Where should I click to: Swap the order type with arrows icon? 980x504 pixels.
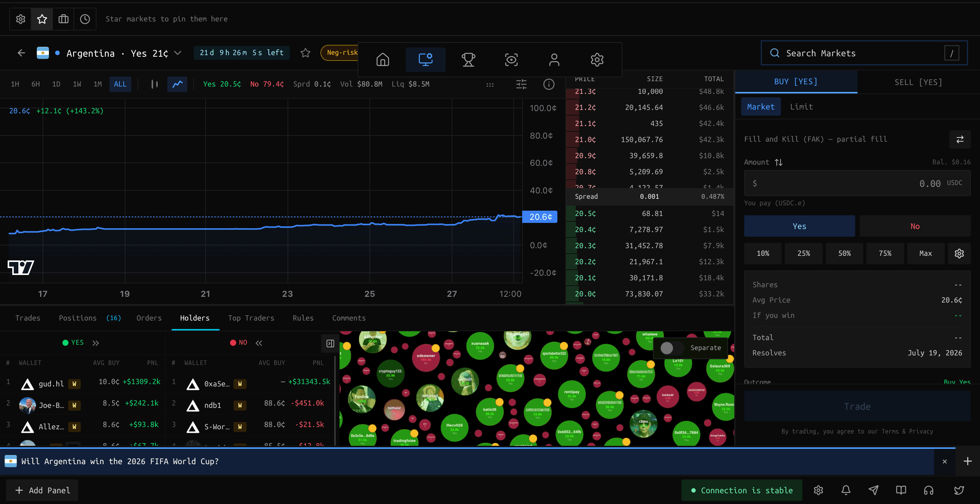click(960, 139)
